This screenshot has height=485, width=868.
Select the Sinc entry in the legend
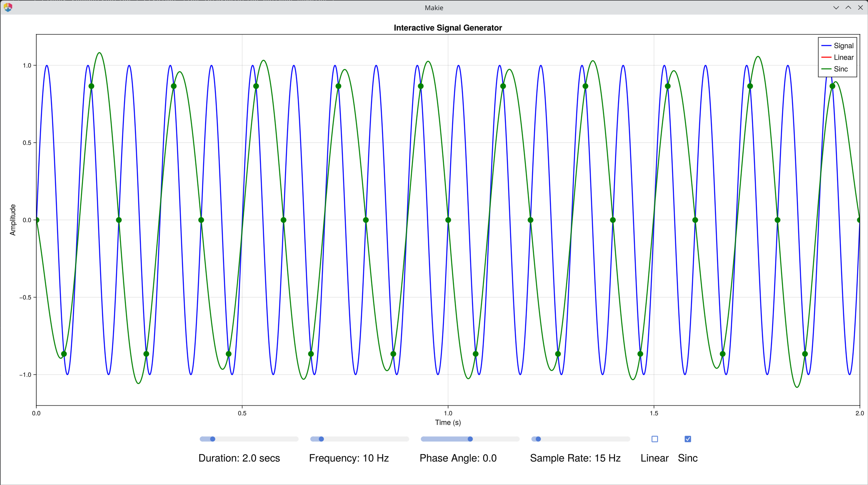click(x=840, y=69)
